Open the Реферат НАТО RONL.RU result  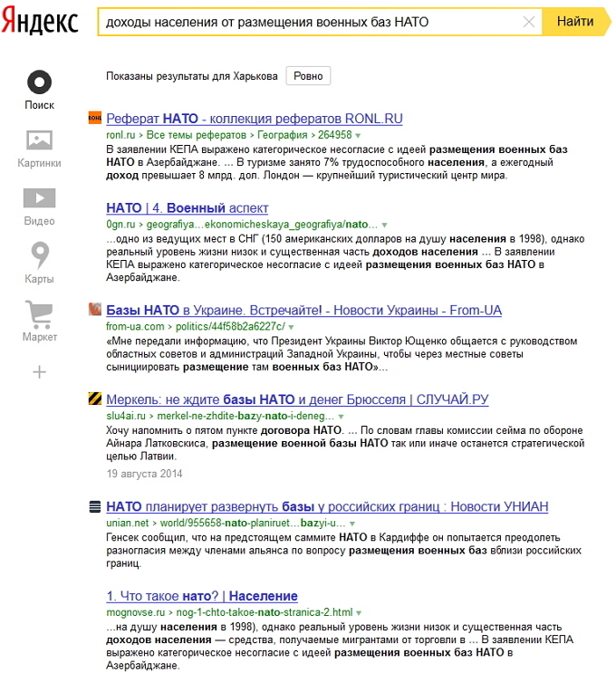[255, 119]
